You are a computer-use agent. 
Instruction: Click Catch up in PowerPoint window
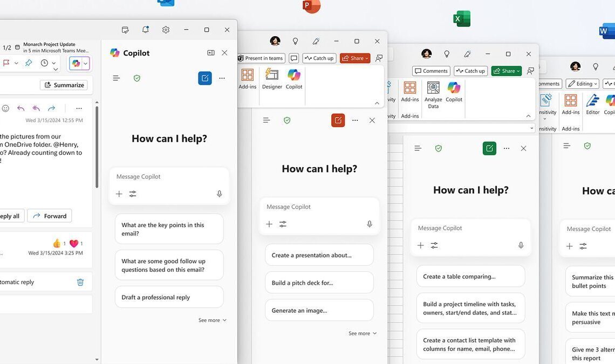(319, 58)
